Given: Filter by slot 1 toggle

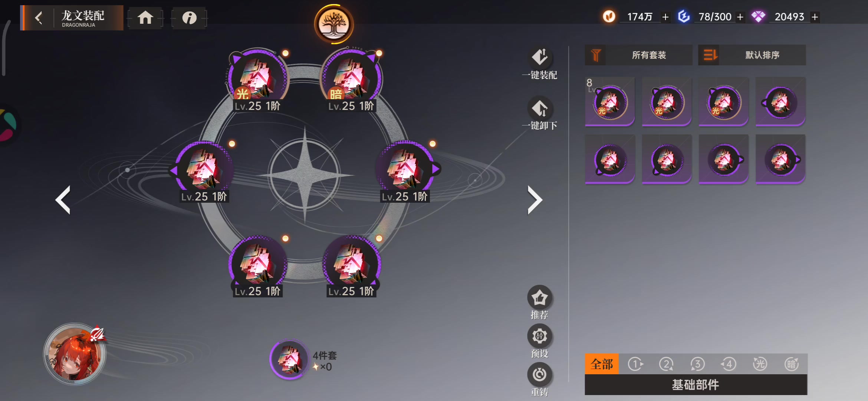Looking at the screenshot, I should [635, 364].
